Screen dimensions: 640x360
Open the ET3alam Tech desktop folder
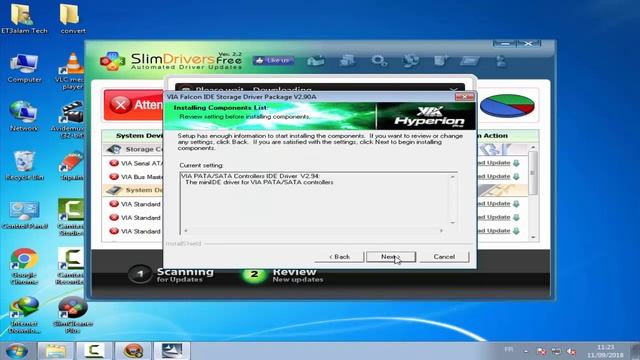(24, 19)
